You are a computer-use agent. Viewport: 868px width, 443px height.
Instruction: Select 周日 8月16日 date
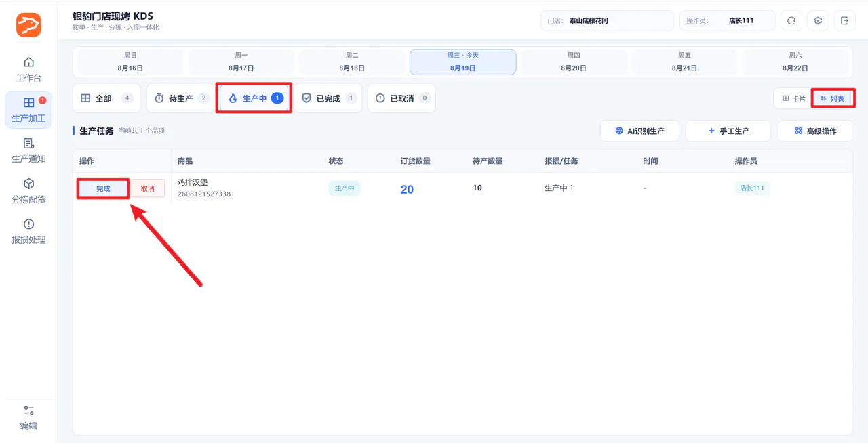pos(130,62)
